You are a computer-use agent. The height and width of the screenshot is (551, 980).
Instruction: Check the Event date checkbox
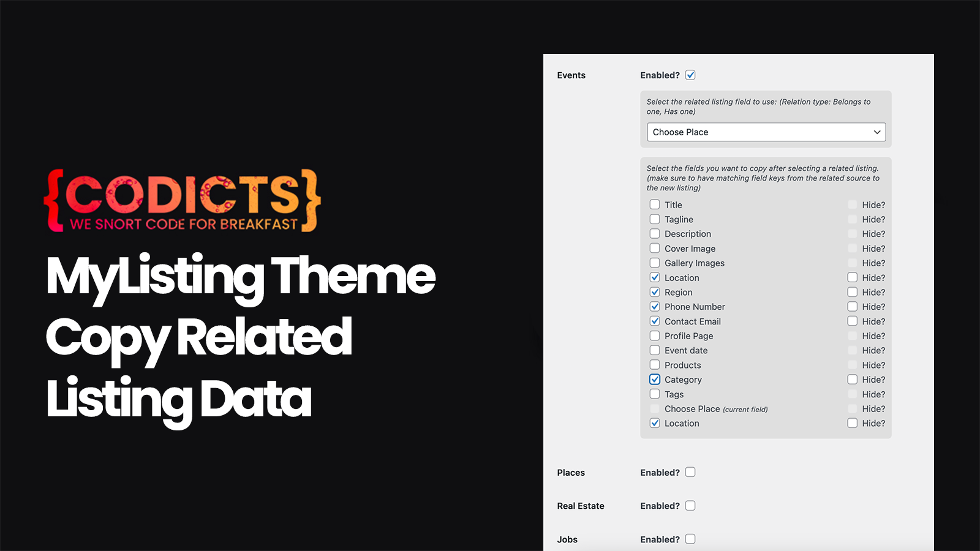coord(655,350)
